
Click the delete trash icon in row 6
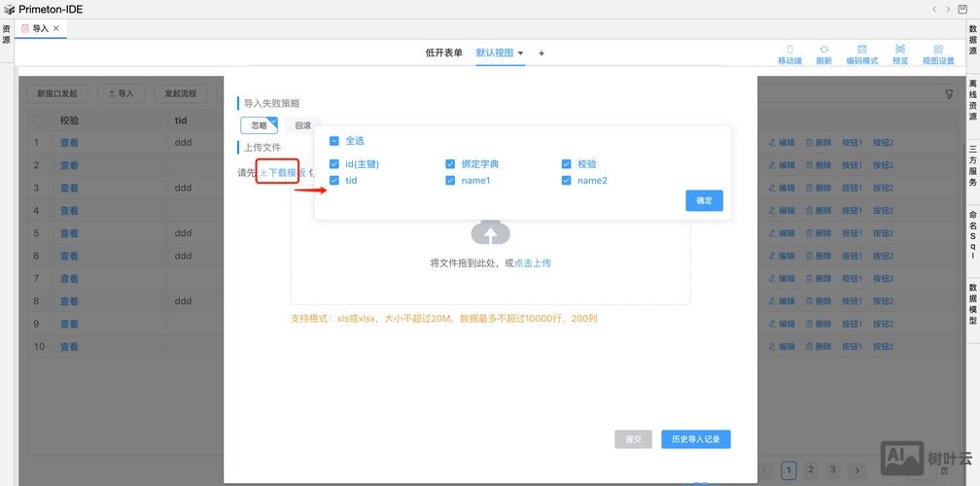click(809, 256)
